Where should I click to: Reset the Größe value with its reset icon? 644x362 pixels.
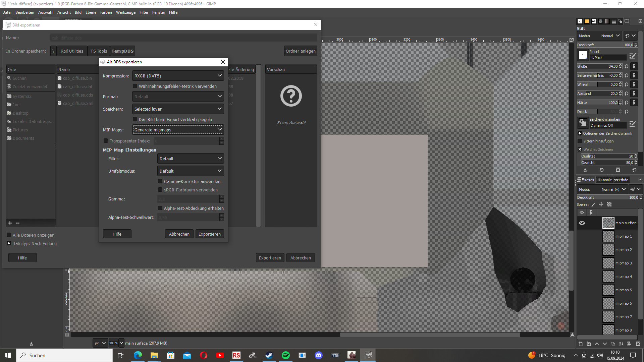pos(627,66)
